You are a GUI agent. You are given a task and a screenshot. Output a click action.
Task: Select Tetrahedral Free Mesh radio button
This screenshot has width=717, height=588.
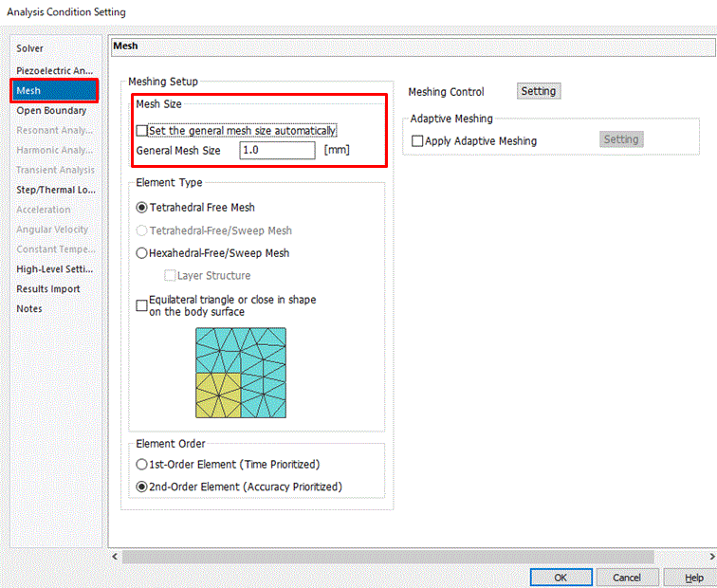[x=141, y=208]
